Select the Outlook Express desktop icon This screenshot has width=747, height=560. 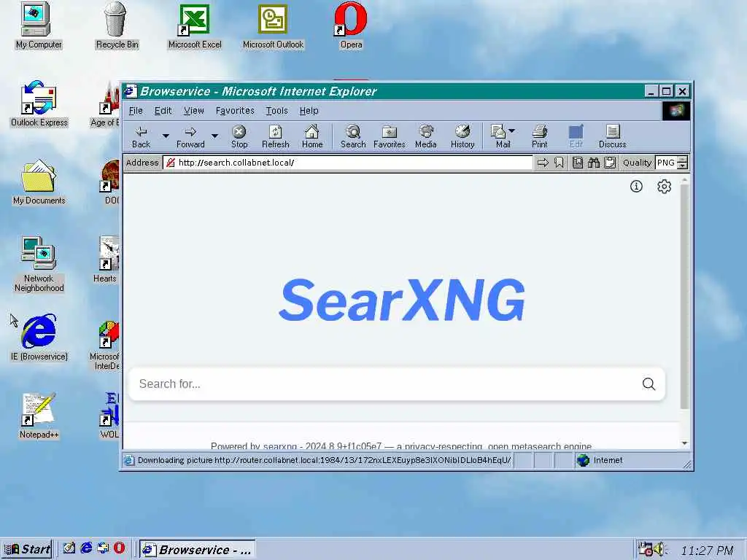39,104
